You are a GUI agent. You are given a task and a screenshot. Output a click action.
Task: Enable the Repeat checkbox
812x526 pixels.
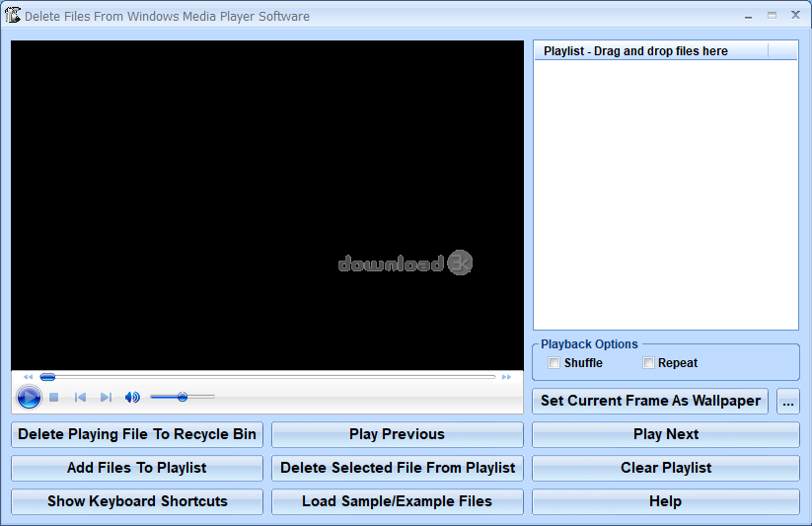coord(648,363)
